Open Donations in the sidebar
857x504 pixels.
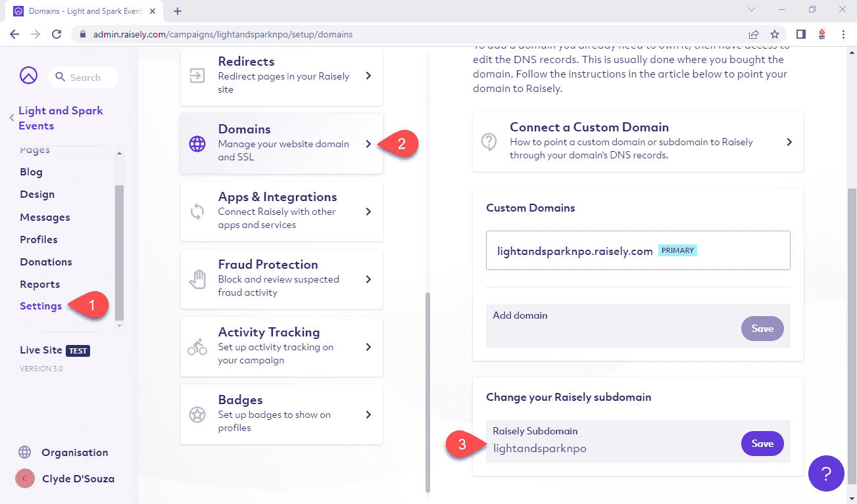tap(46, 262)
